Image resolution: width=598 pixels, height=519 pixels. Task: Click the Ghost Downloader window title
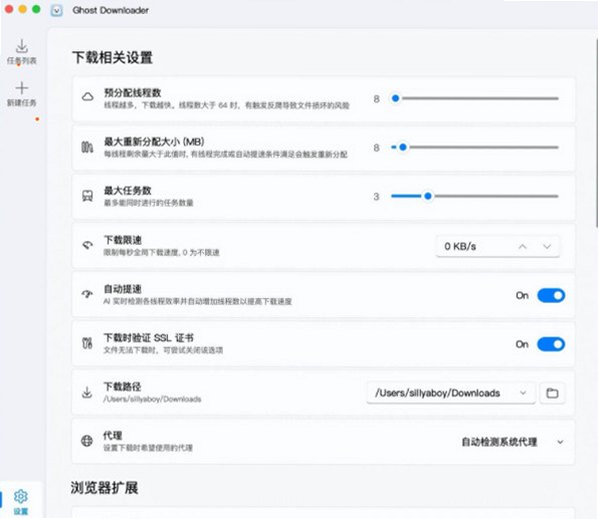pos(111,10)
